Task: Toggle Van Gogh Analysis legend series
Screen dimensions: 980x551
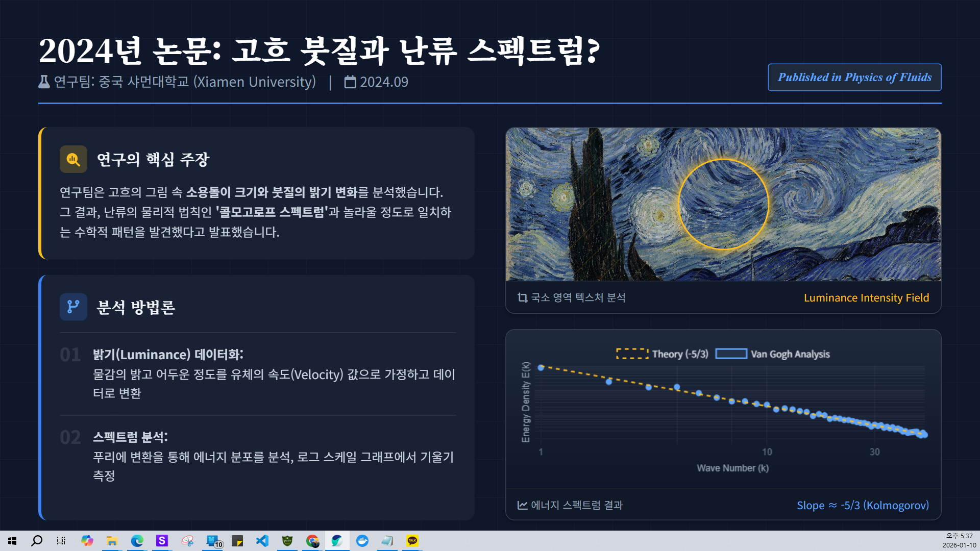Action: pyautogui.click(x=772, y=354)
